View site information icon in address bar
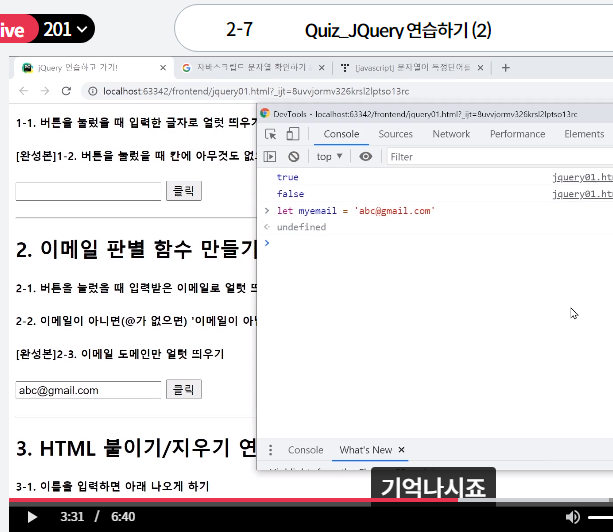613x532 pixels. point(93,91)
